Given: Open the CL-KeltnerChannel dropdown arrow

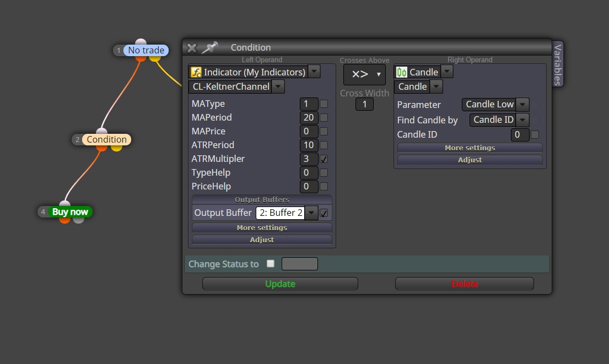Looking at the screenshot, I should pyautogui.click(x=278, y=86).
